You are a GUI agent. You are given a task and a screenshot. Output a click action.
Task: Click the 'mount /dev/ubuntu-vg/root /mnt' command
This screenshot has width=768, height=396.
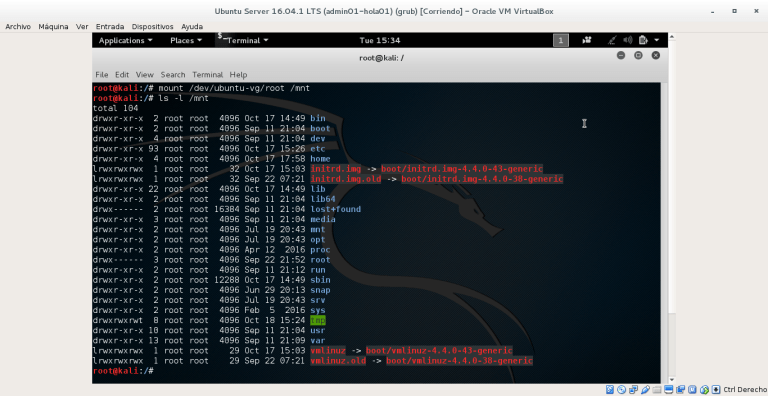coord(234,88)
